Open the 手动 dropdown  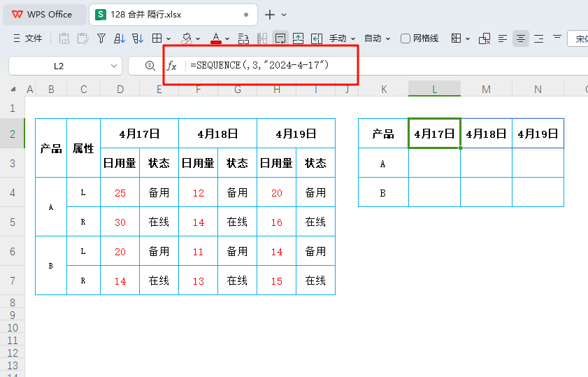tap(342, 38)
